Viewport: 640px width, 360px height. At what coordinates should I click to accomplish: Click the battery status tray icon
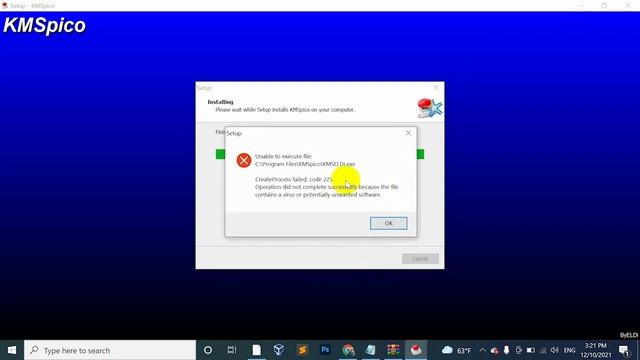tap(531, 350)
